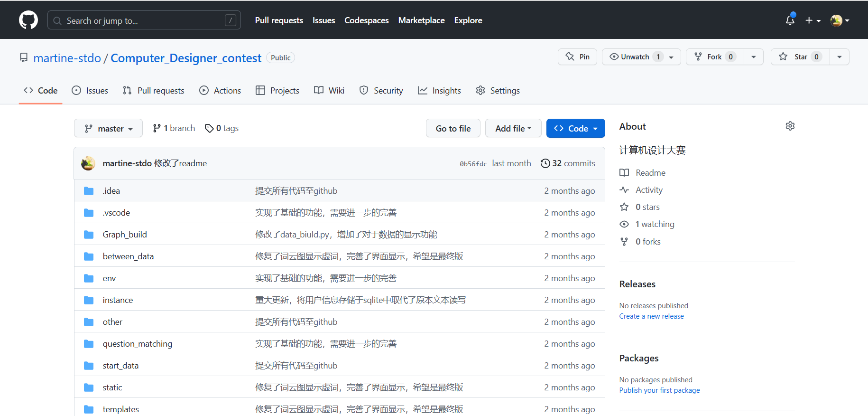Switch to the repository Issues tab
The height and width of the screenshot is (416, 868).
90,90
